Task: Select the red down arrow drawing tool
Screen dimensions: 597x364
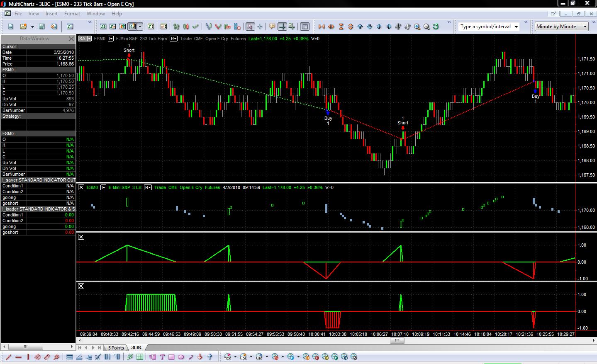Action: click(x=200, y=357)
